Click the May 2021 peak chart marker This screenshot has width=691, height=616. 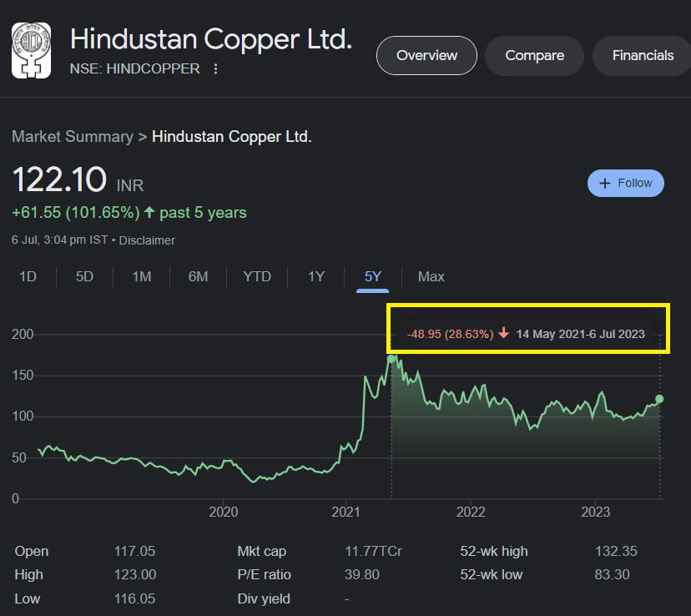pyautogui.click(x=391, y=359)
